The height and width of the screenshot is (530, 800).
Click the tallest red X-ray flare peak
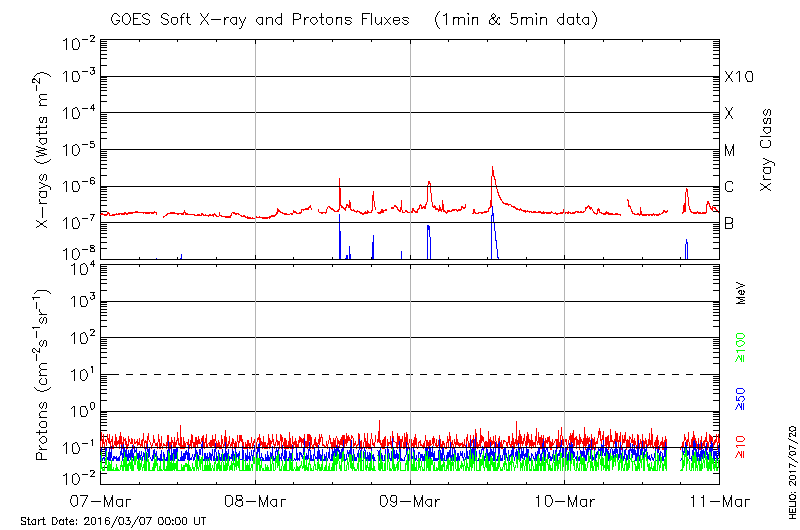pyautogui.click(x=492, y=168)
